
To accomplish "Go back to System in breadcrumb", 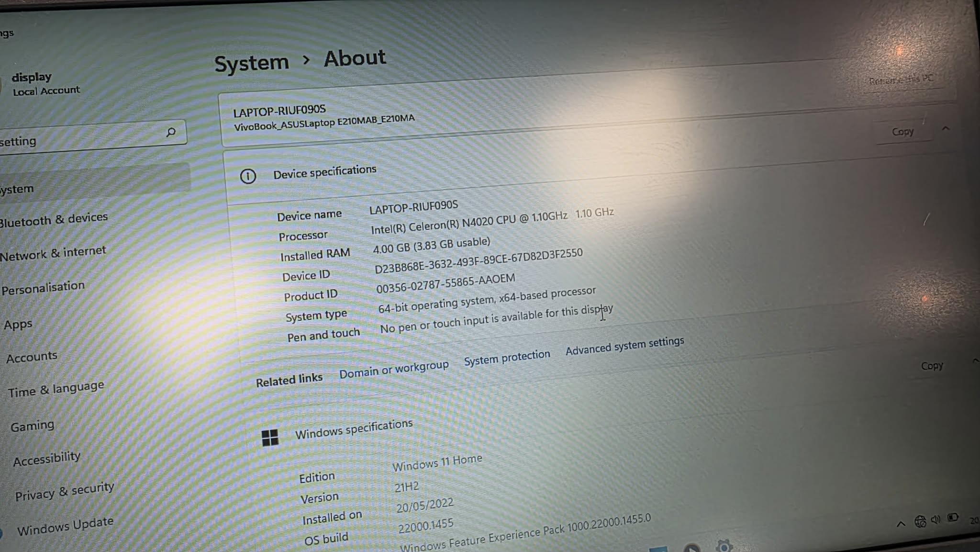I will (252, 63).
